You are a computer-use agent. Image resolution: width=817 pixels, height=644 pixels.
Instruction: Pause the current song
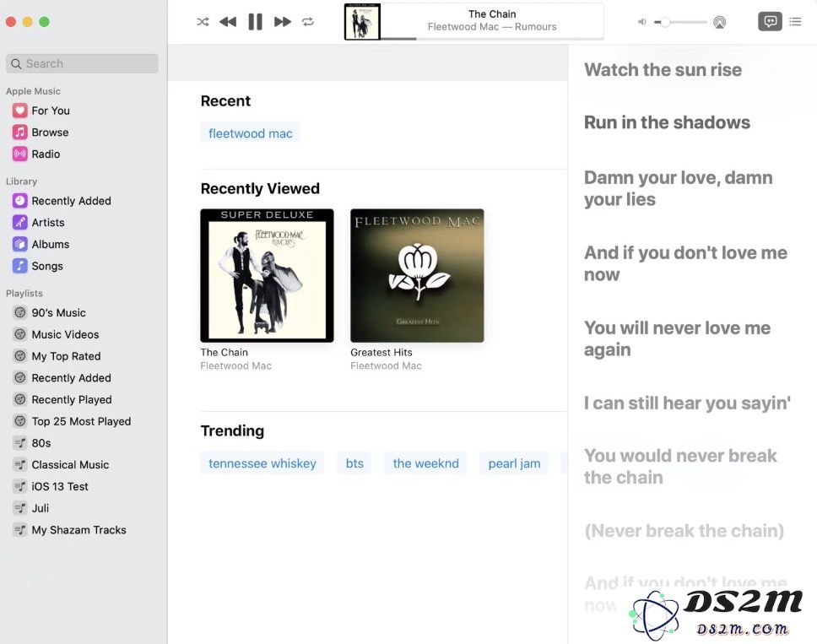coord(255,22)
